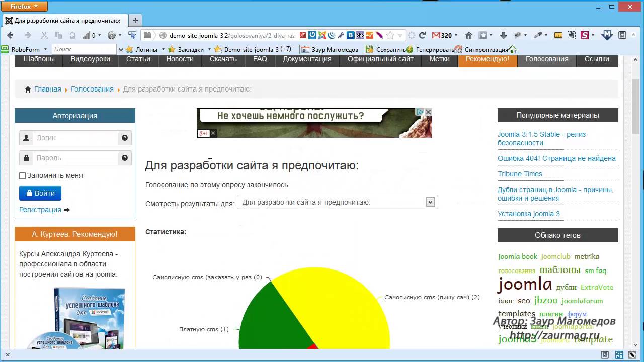Screen dimensions: 644x362
Task: Click the Войти login button
Action: (40, 193)
